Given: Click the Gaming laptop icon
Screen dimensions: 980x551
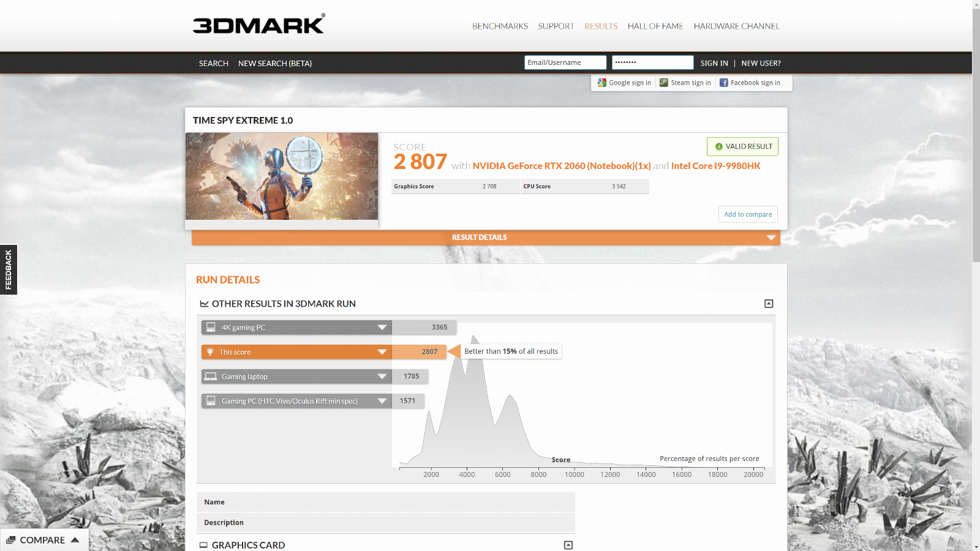Looking at the screenshot, I should point(211,377).
